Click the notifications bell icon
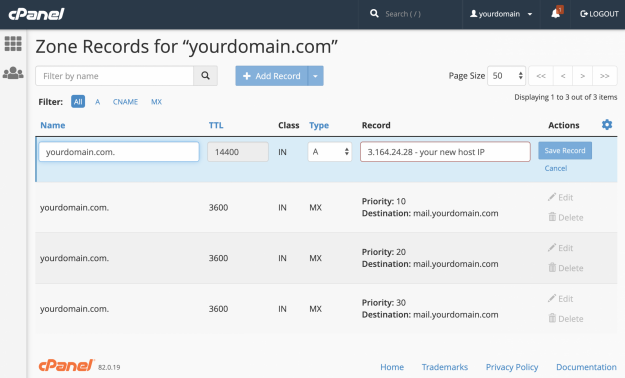The height and width of the screenshot is (378, 625). (556, 14)
